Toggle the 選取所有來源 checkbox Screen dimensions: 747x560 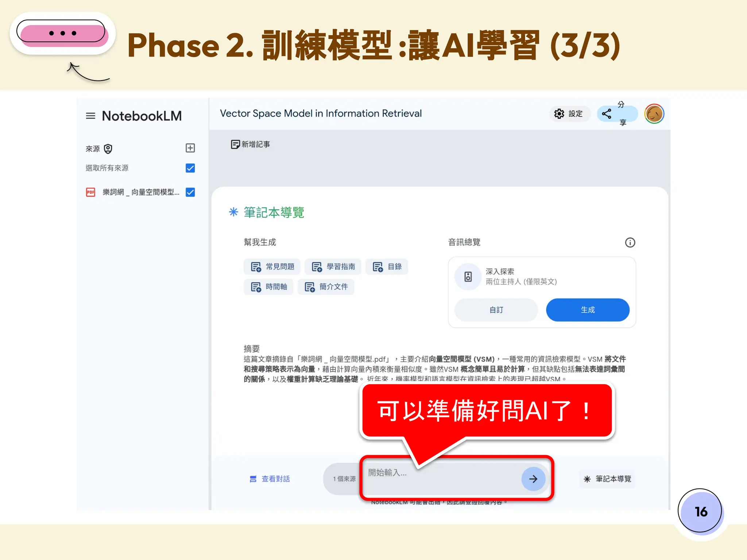(x=190, y=168)
